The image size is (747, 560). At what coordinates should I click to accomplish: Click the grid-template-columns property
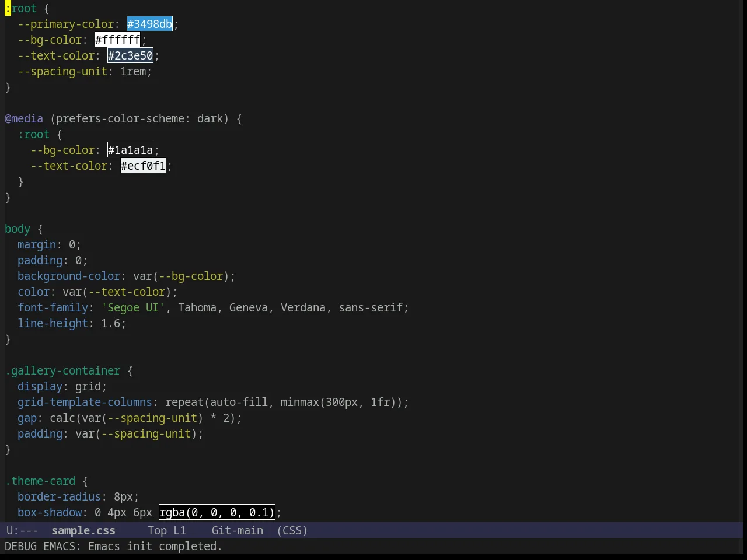tap(85, 402)
